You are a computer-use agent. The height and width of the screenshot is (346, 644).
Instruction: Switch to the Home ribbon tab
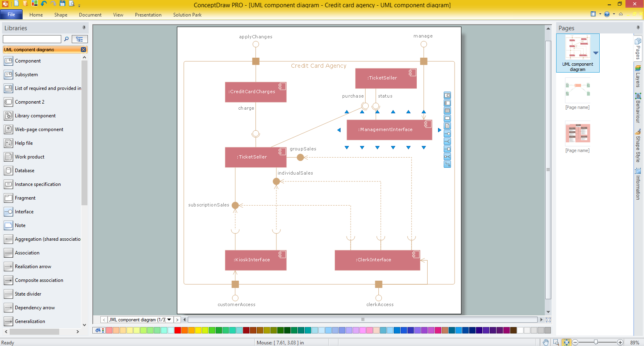36,15
